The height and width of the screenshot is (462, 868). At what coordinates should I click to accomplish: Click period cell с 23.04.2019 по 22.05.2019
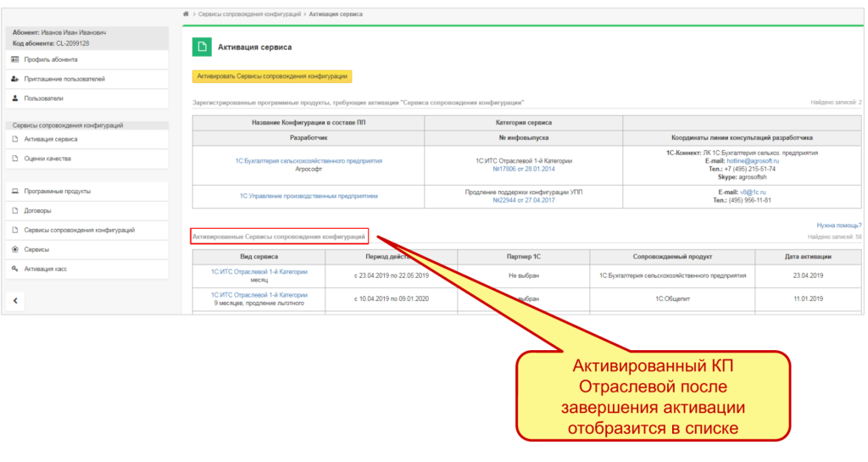point(391,276)
